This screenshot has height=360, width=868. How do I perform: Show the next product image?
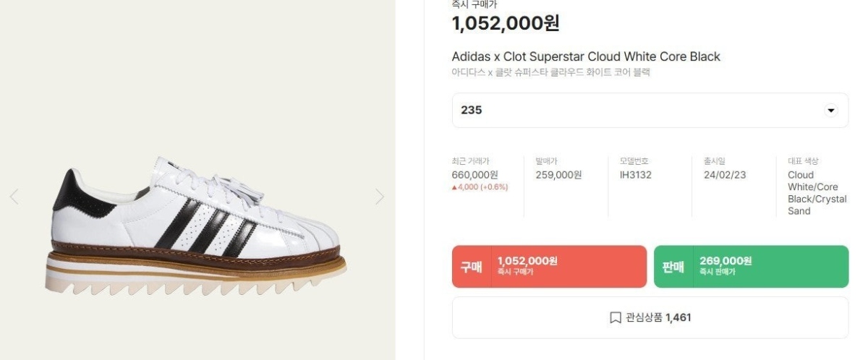[x=380, y=197]
